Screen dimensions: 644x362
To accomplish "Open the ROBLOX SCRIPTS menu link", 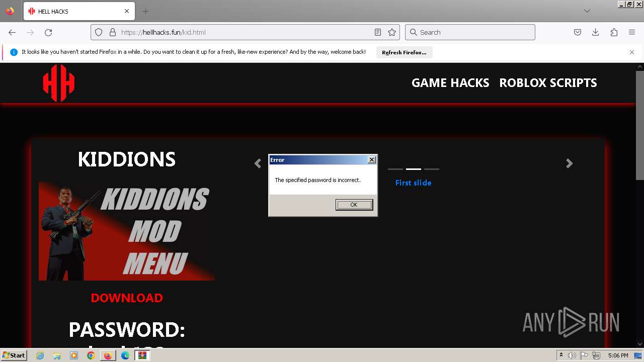I will (x=548, y=83).
